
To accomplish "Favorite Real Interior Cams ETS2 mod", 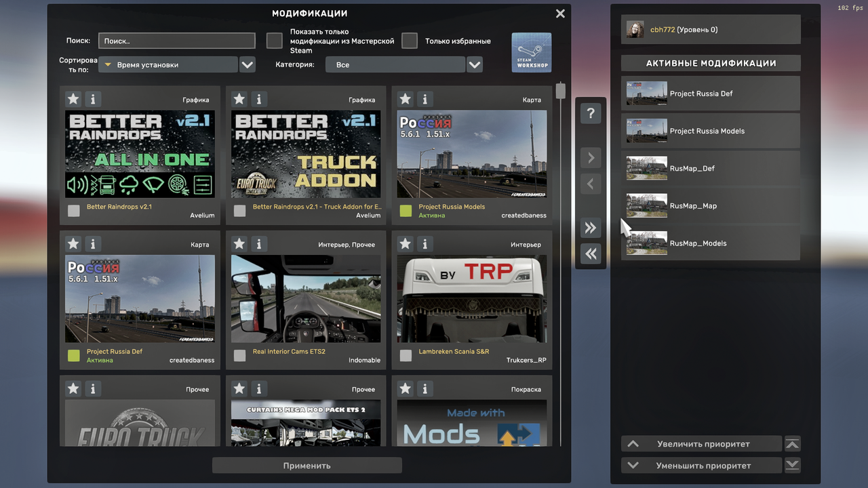I will click(239, 244).
